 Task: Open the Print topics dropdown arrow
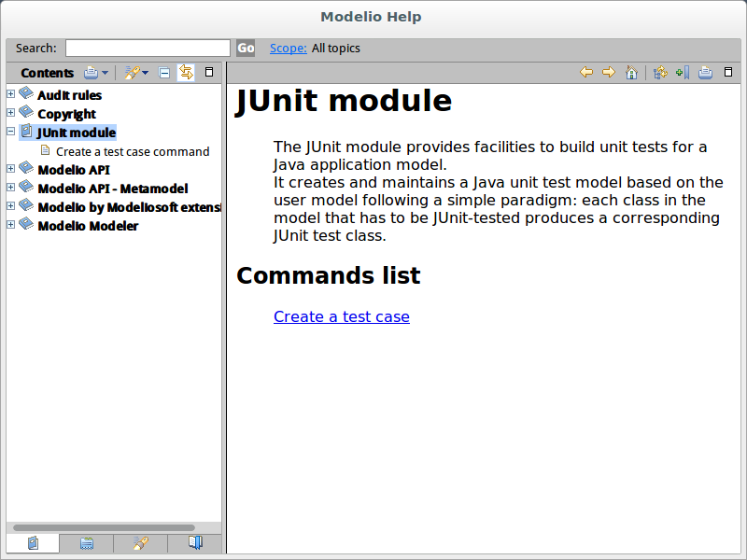click(106, 73)
